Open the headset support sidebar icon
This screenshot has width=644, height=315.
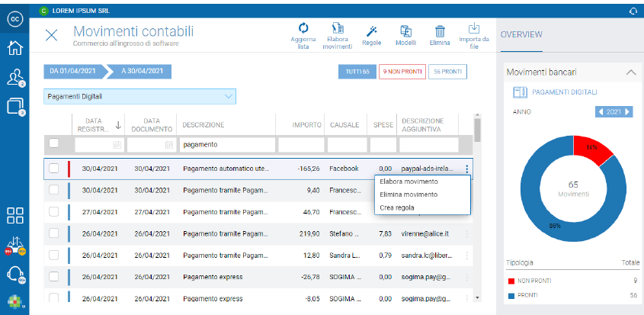[15, 274]
